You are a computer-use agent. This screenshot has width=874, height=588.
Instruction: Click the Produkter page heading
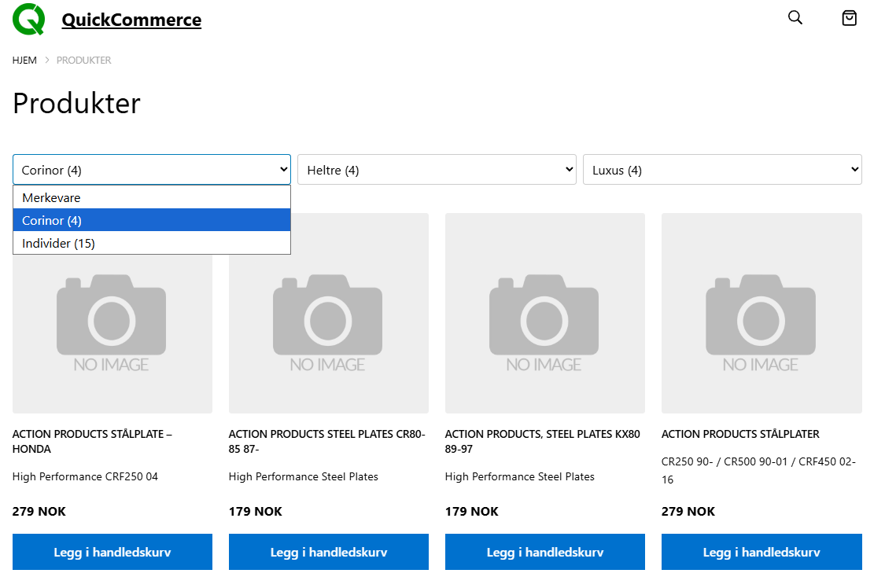coord(77,104)
